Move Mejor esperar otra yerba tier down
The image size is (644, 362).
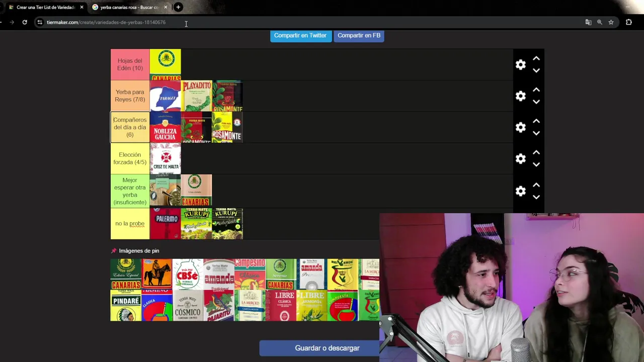point(536,197)
